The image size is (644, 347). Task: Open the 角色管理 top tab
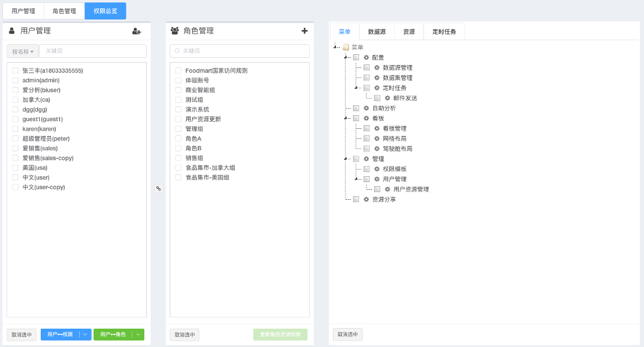[x=64, y=11]
